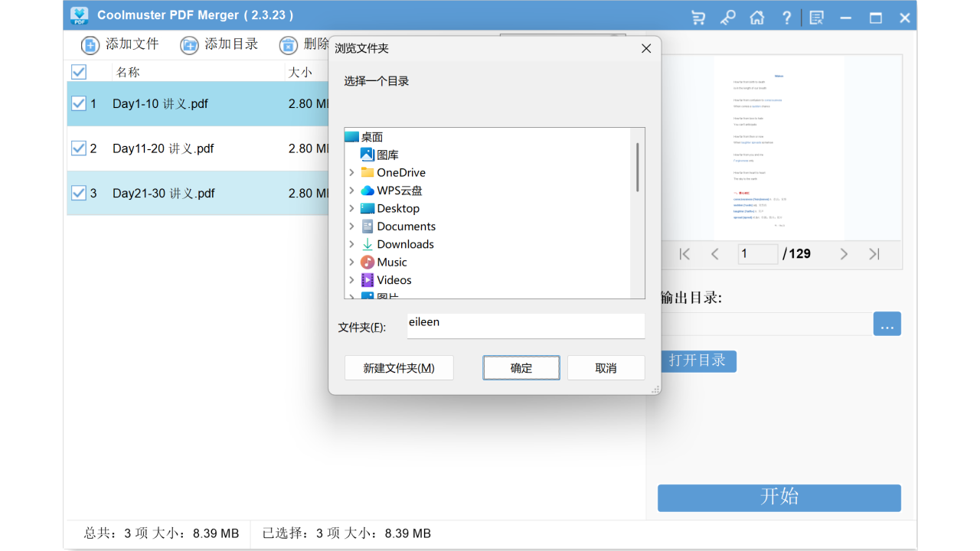980x551 pixels.
Task: Go to next page with right arrow icon
Action: 844,253
